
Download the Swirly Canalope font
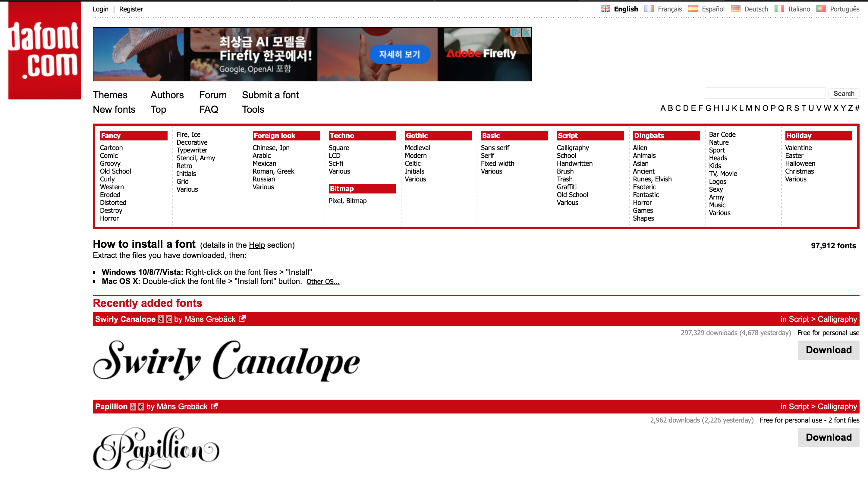[828, 350]
